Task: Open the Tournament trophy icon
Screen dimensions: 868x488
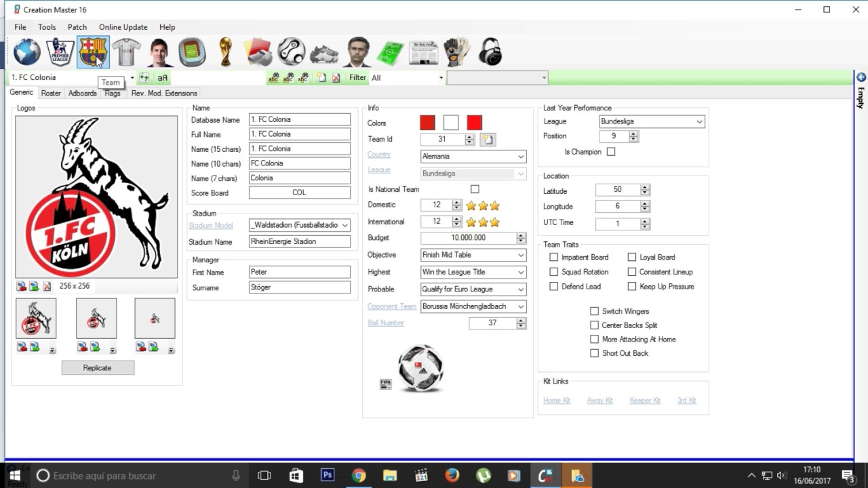Action: [x=225, y=52]
